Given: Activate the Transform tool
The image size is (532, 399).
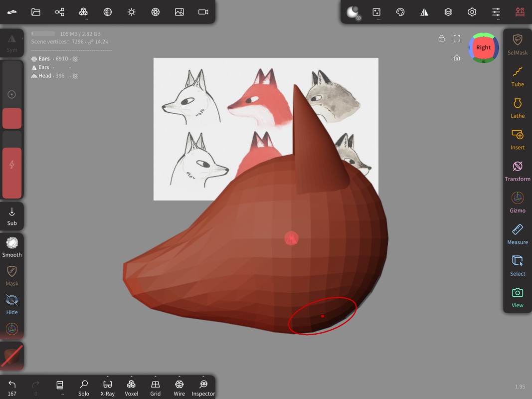Looking at the screenshot, I should 518,170.
